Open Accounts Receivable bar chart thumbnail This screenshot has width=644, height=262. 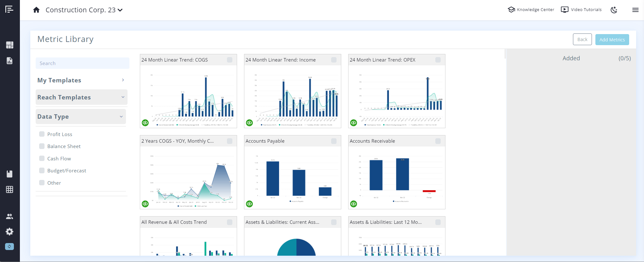click(x=397, y=177)
